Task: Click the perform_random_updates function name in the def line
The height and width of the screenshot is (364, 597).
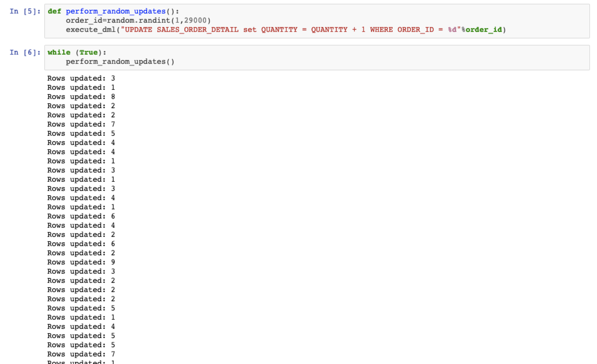Action: tap(115, 11)
